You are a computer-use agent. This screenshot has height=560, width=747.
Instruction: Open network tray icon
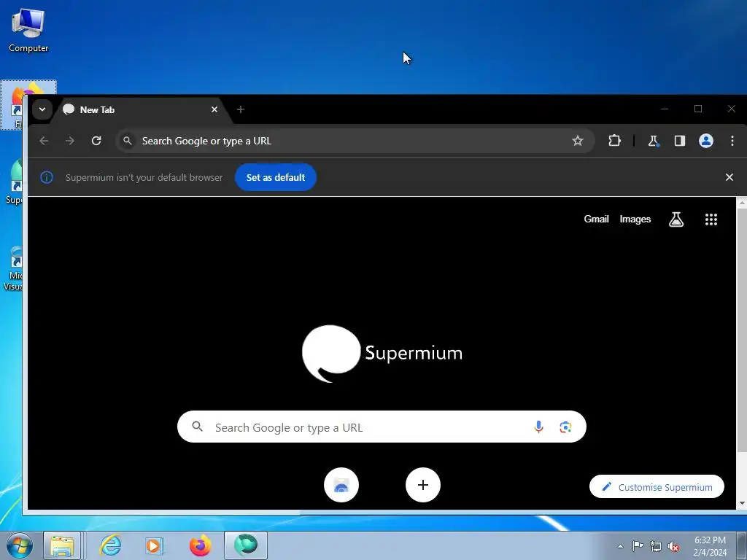[656, 546]
